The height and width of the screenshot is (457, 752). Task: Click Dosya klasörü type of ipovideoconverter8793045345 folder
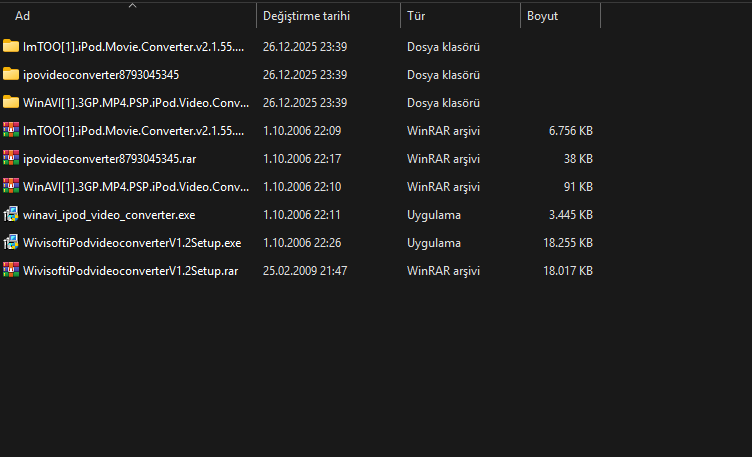point(443,75)
